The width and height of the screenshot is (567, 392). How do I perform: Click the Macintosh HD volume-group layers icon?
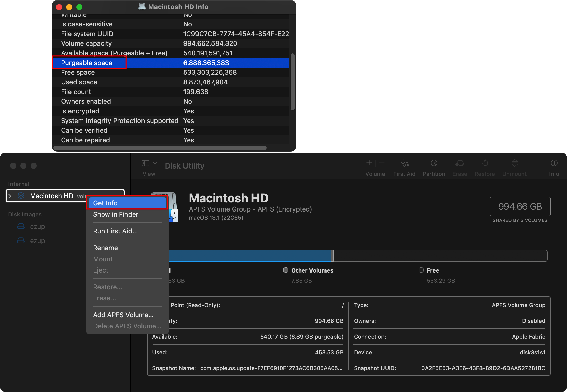[21, 196]
